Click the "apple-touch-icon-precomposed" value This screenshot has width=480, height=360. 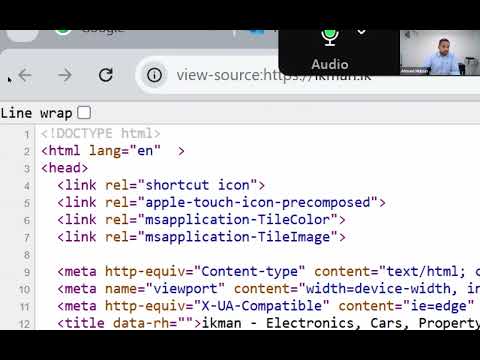point(258,202)
